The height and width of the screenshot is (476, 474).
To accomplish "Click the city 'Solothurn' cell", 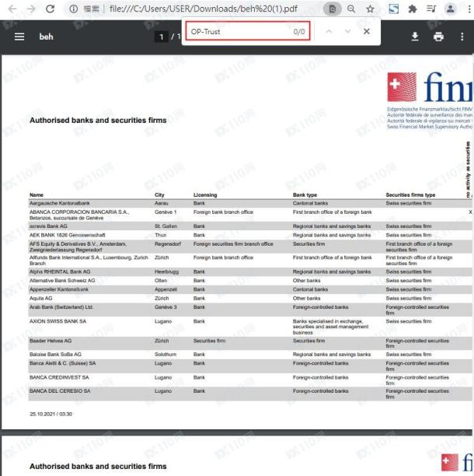I will [x=166, y=354].
